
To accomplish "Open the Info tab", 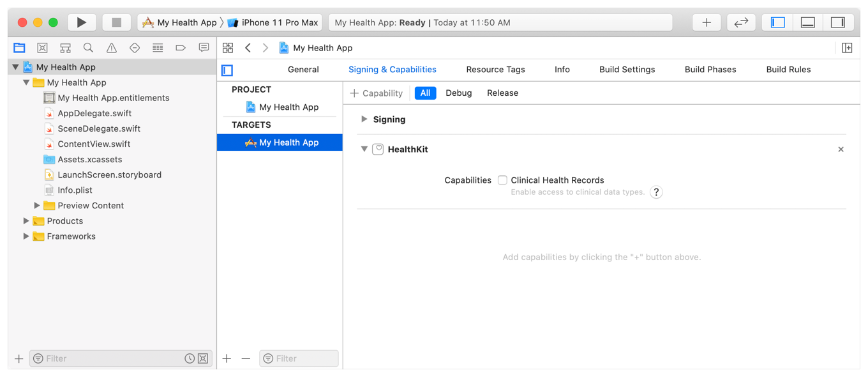I will click(x=562, y=70).
